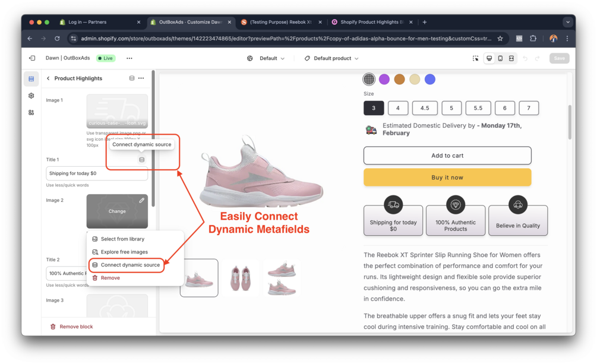Click the pencil edit icon on Image 2
The width and height of the screenshot is (597, 364).
[x=141, y=200]
